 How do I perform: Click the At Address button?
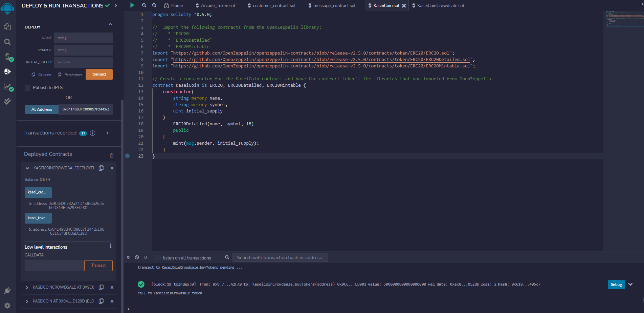(42, 109)
